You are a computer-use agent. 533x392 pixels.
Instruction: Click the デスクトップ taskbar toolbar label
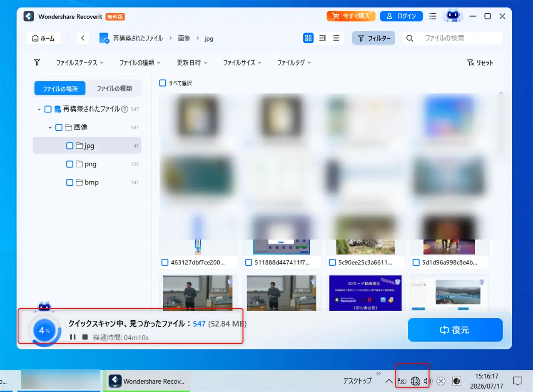[x=357, y=381]
